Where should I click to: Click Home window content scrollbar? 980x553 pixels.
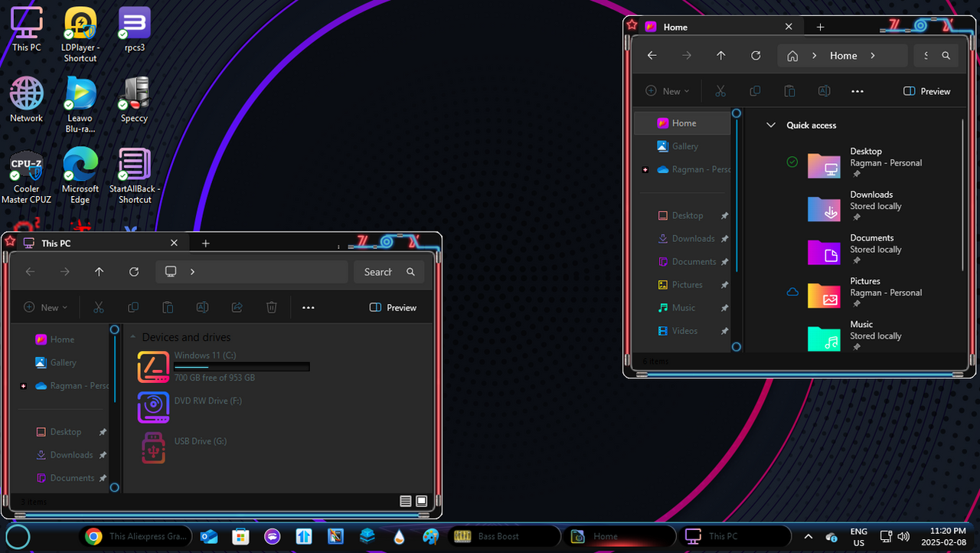[x=962, y=195]
